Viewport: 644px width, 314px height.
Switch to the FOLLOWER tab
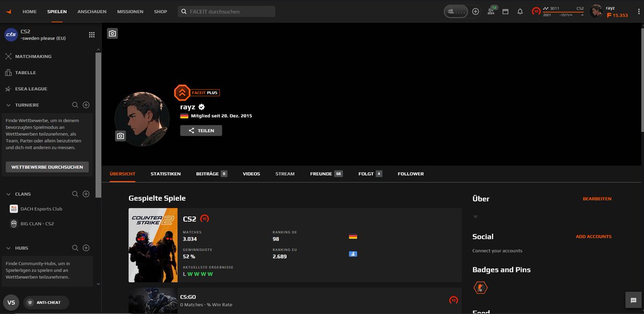tap(411, 174)
